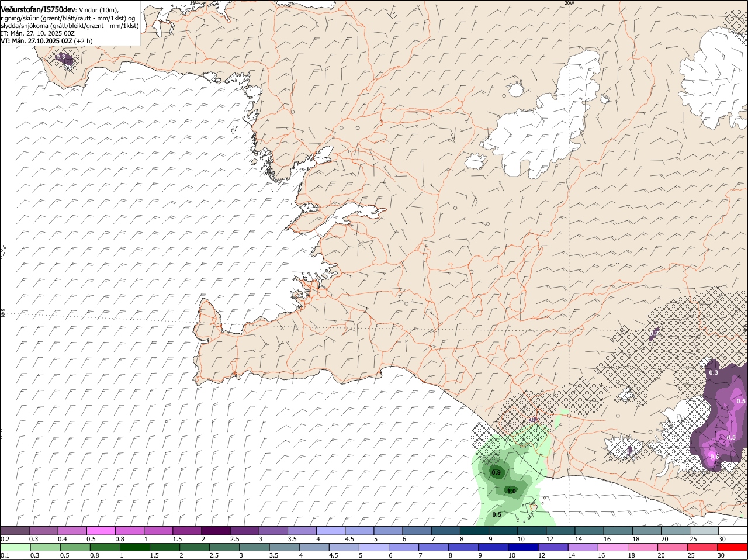Pick the palest green 0.1 swatch in rain legend
Screen dimensions: 748x560
(x=15, y=548)
